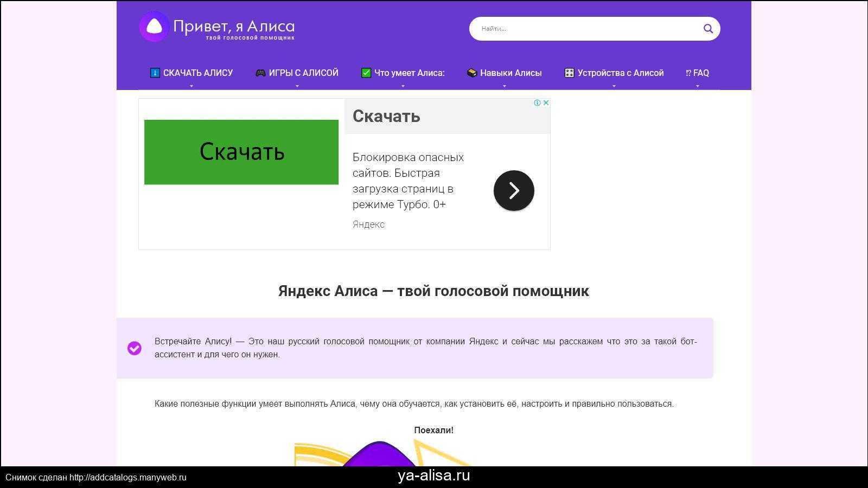Screen dimensions: 868x488
Task: Click the Привет, я Алиса site title
Action: click(234, 27)
